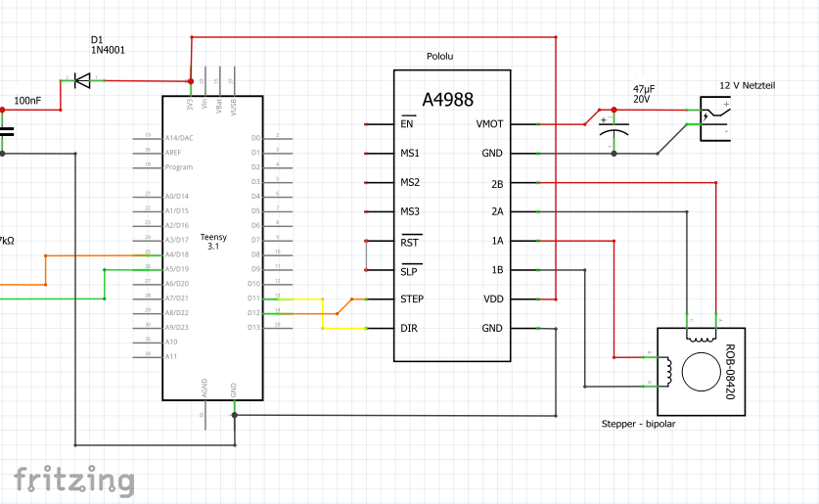The width and height of the screenshot is (819, 504).
Task: Select the VDD pin label
Action: pos(493,298)
